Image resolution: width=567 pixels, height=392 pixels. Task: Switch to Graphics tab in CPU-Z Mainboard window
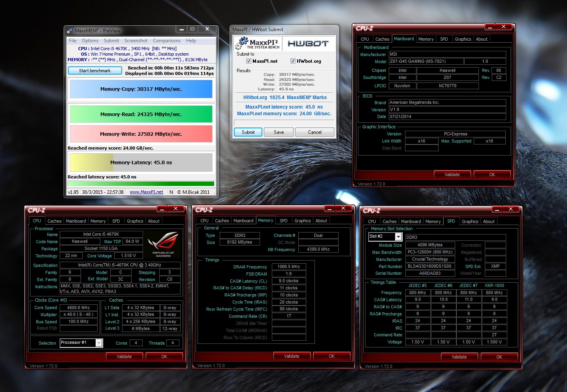coord(463,39)
